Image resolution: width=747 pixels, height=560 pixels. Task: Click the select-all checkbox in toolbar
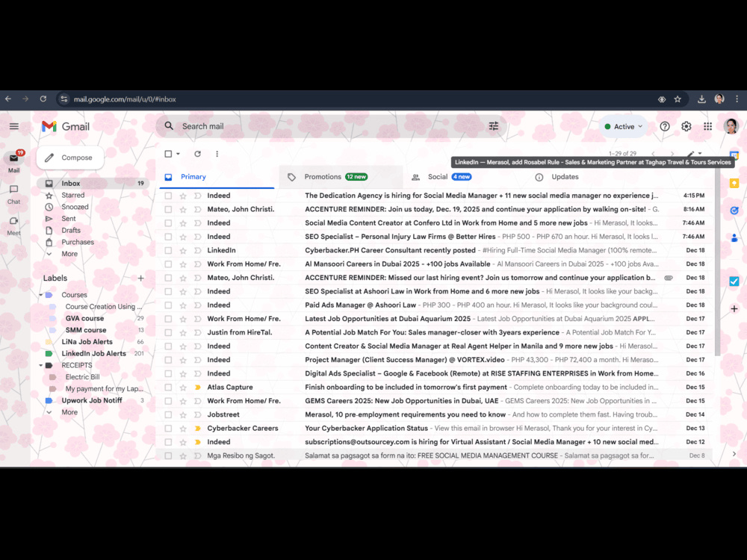click(168, 154)
